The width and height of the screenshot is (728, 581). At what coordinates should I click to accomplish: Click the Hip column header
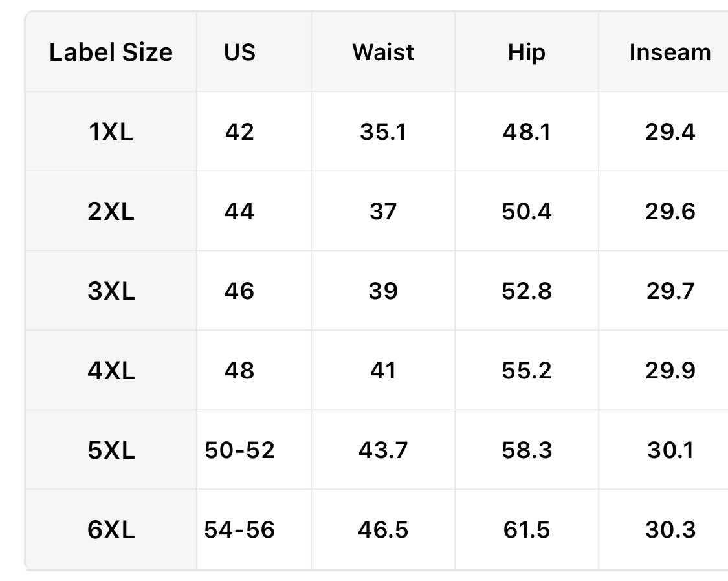(x=527, y=52)
